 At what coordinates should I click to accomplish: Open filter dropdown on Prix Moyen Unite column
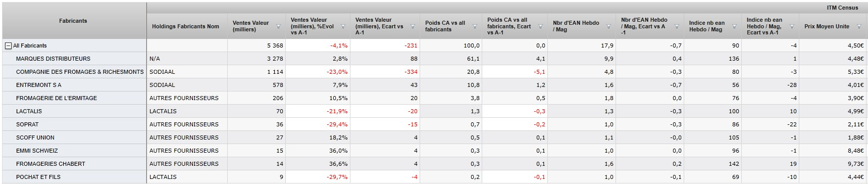(x=859, y=26)
